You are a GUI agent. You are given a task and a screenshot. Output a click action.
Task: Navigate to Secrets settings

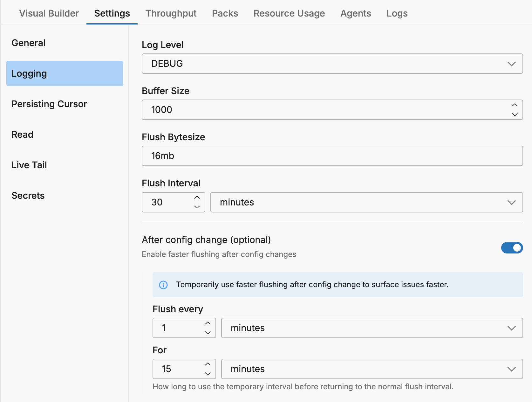click(28, 196)
